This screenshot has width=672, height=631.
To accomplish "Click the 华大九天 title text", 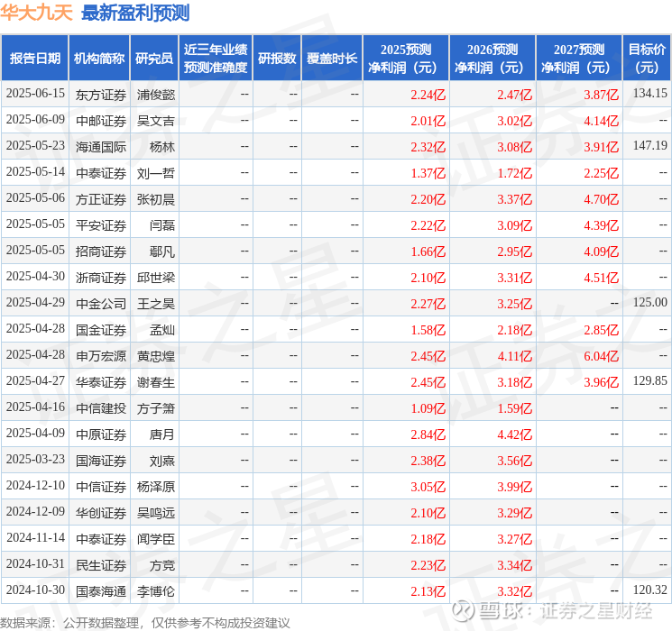I will coord(36,12).
